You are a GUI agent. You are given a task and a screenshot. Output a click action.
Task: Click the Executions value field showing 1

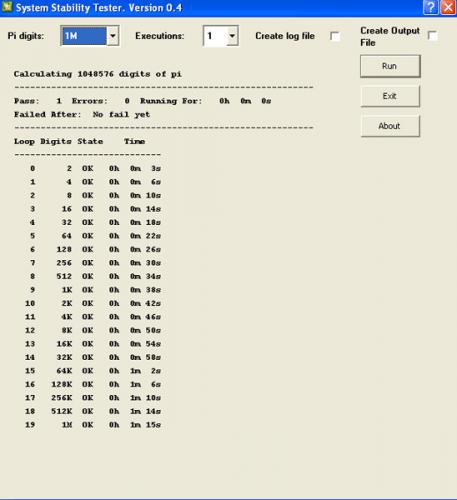click(x=215, y=36)
